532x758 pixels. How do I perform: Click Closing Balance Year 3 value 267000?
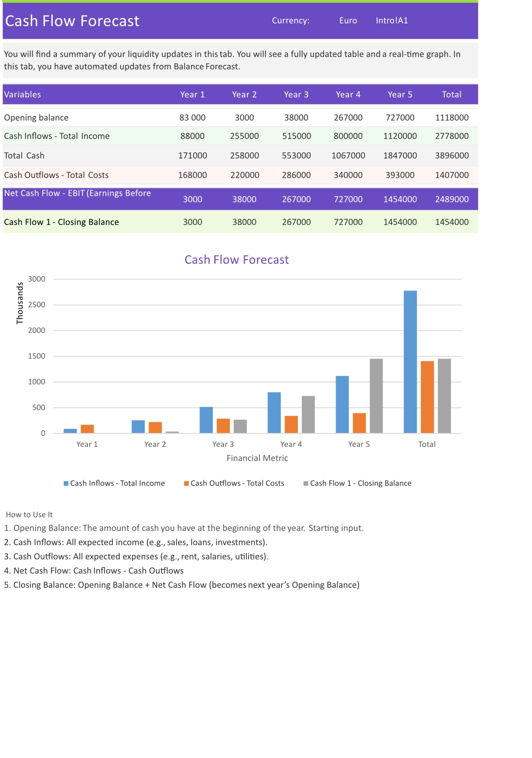[x=296, y=222]
